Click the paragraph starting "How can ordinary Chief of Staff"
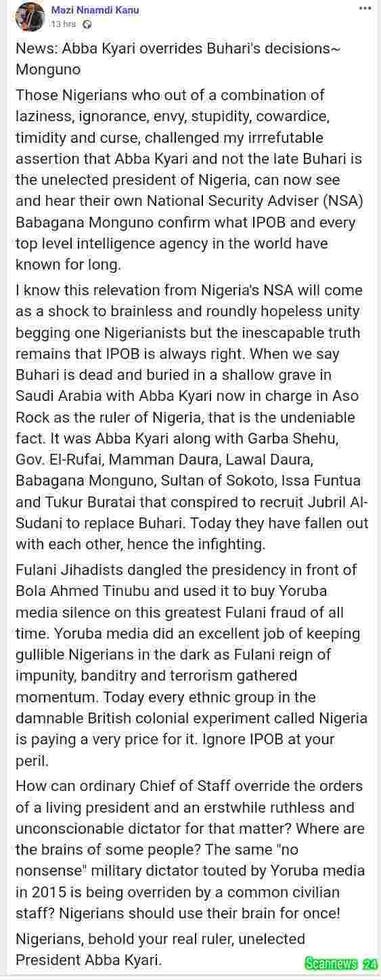This screenshot has height=980, width=381. pyautogui.click(x=190, y=849)
